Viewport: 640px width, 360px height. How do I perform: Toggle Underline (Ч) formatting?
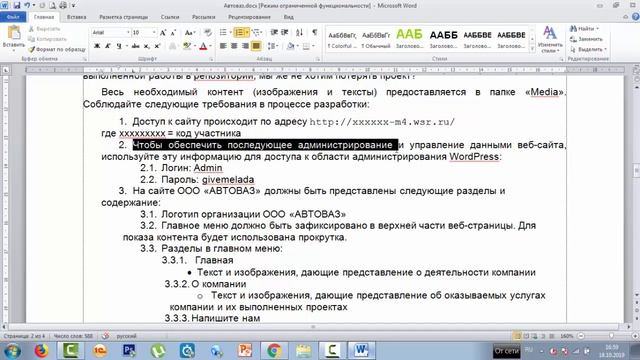pyautogui.click(x=118, y=46)
